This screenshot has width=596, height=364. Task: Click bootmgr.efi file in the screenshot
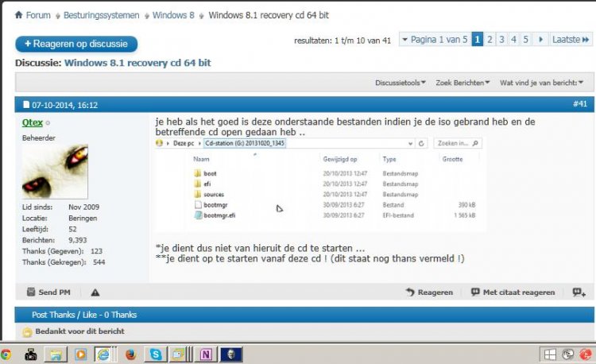[x=215, y=215]
